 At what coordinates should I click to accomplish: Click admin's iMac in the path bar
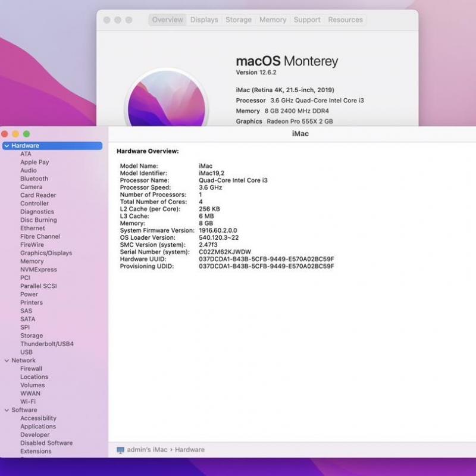coord(147,450)
